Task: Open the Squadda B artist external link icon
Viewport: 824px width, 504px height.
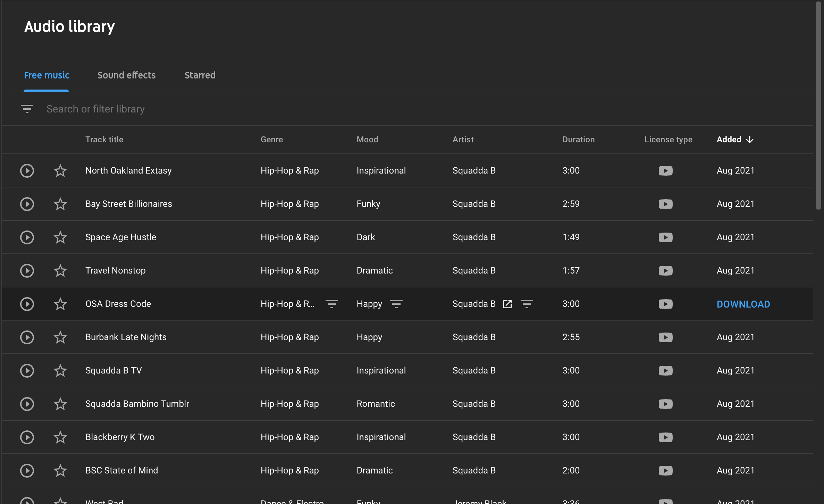Action: pos(507,304)
